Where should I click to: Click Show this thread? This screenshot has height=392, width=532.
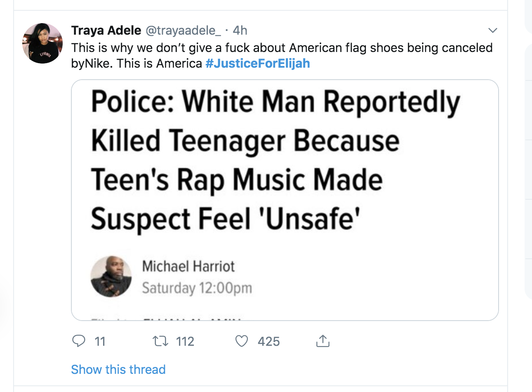pyautogui.click(x=118, y=369)
